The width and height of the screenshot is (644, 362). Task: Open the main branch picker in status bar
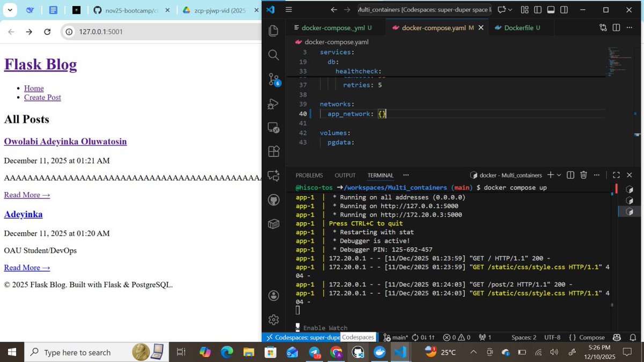[x=396, y=337]
